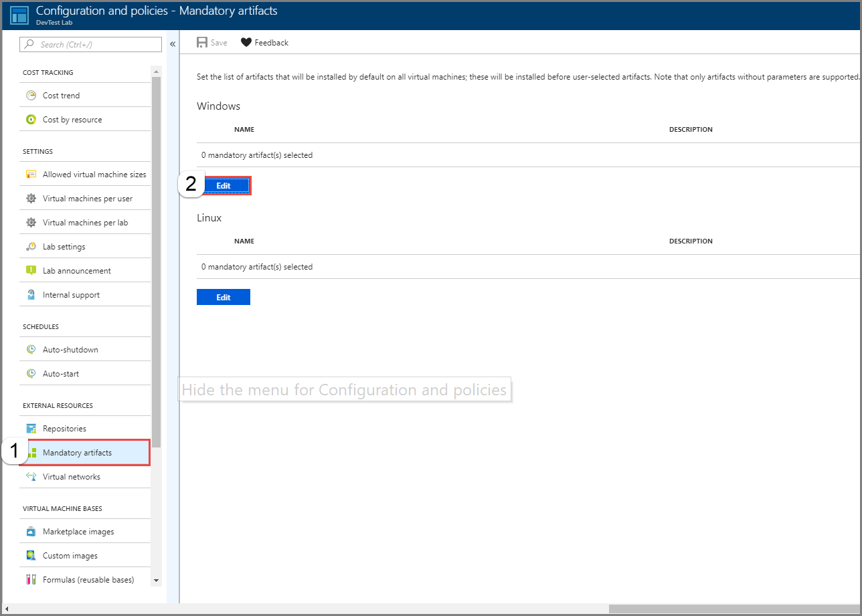This screenshot has height=616, width=862.
Task: Click the Mandatory artifacts icon
Action: tap(31, 453)
